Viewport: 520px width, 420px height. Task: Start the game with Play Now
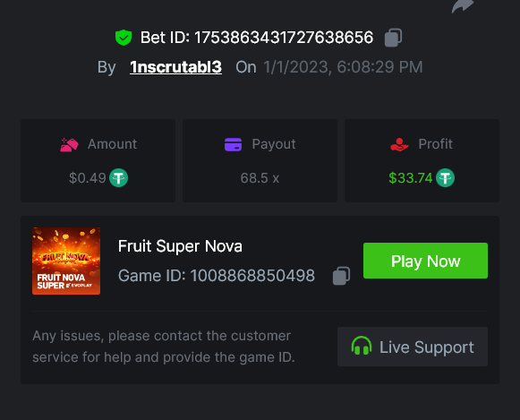pos(425,261)
